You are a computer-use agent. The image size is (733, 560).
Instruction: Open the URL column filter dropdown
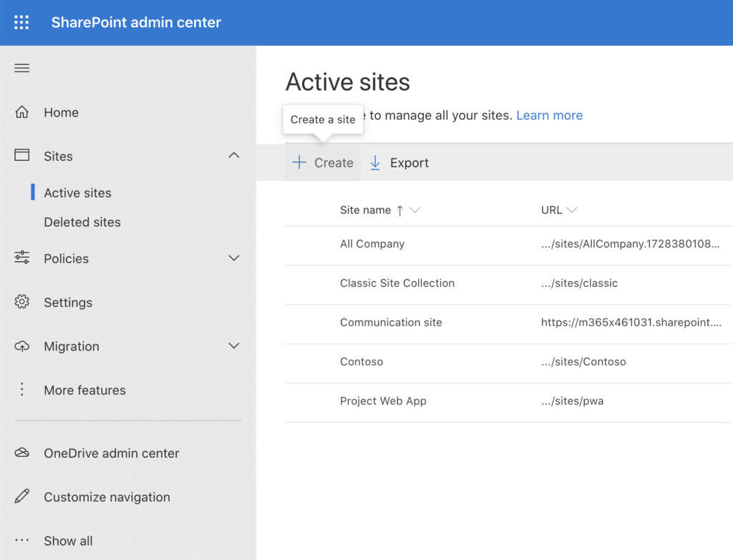tap(571, 210)
